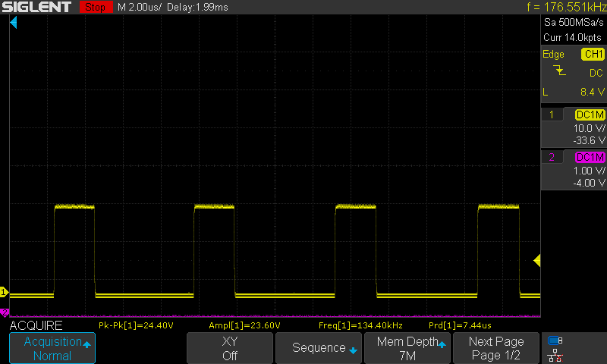The height and width of the screenshot is (364, 607).
Task: Click the f = 176.551kHz frequency counter
Action: click(x=567, y=7)
